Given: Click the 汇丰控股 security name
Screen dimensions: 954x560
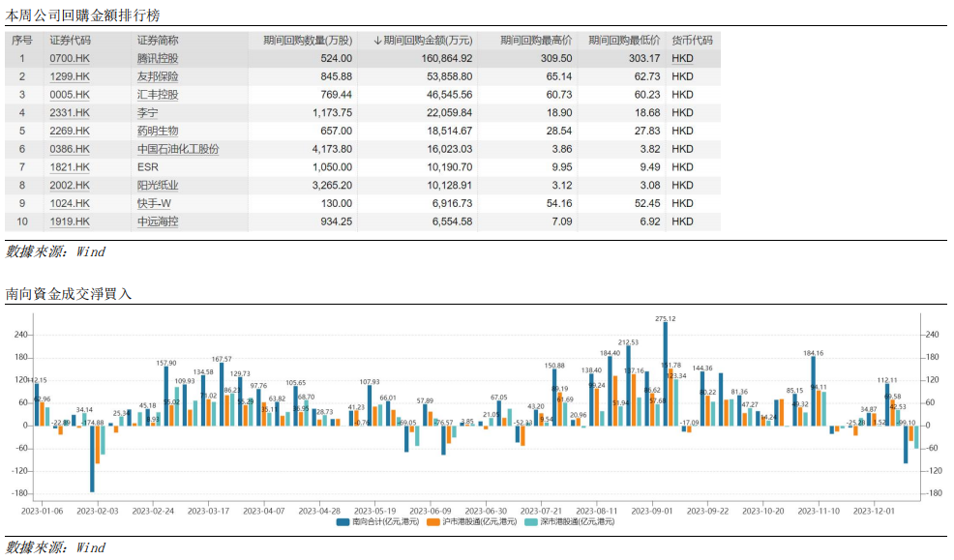Looking at the screenshot, I should pos(158,95).
